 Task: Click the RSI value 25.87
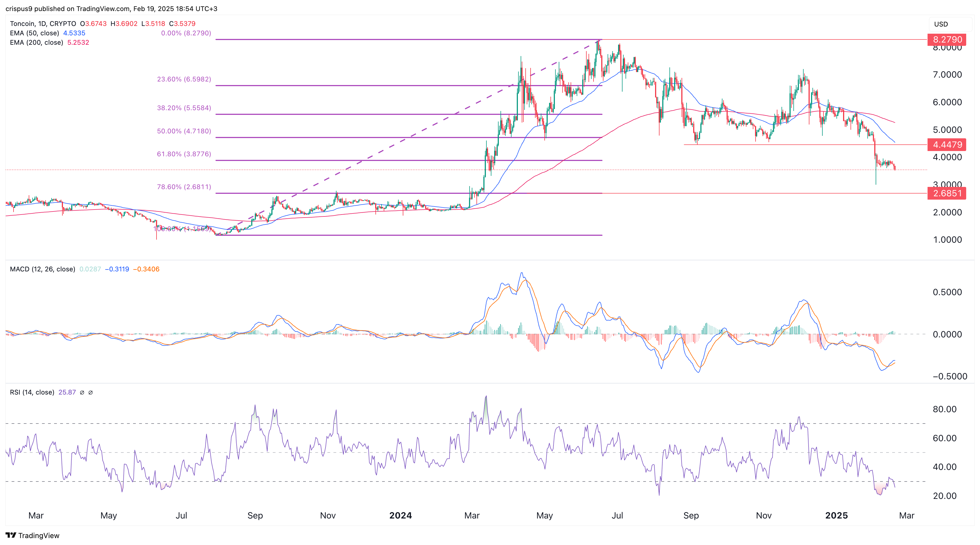click(67, 392)
